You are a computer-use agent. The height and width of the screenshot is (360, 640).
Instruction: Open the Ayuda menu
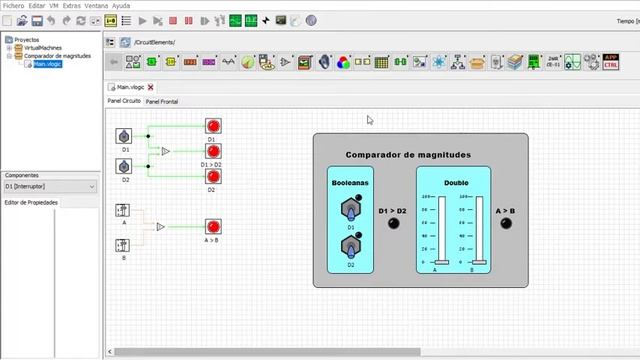121,6
